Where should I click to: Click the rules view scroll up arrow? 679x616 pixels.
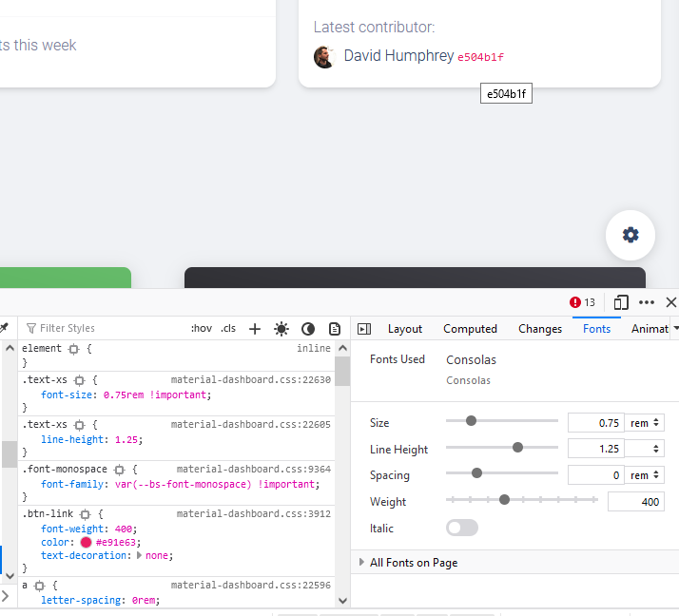pos(342,348)
